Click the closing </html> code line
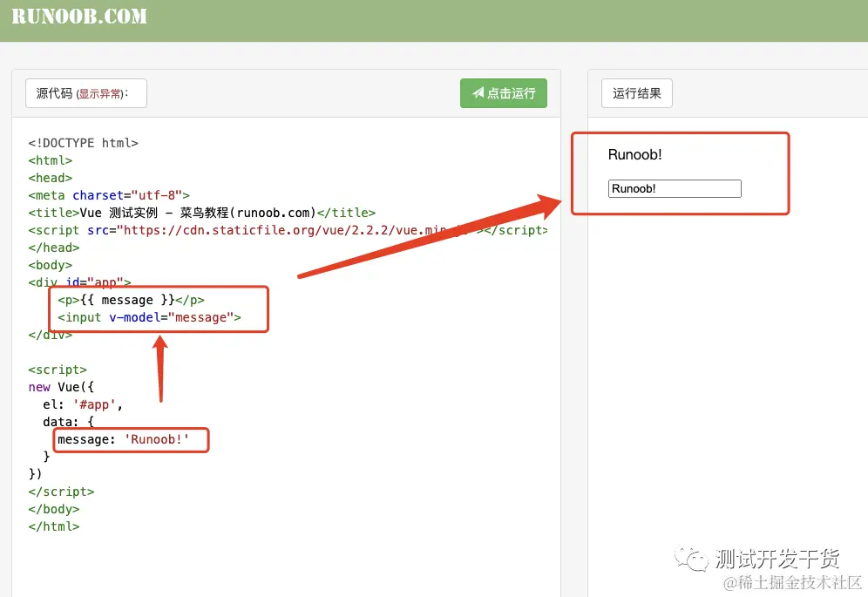The height and width of the screenshot is (597, 868). [x=54, y=526]
